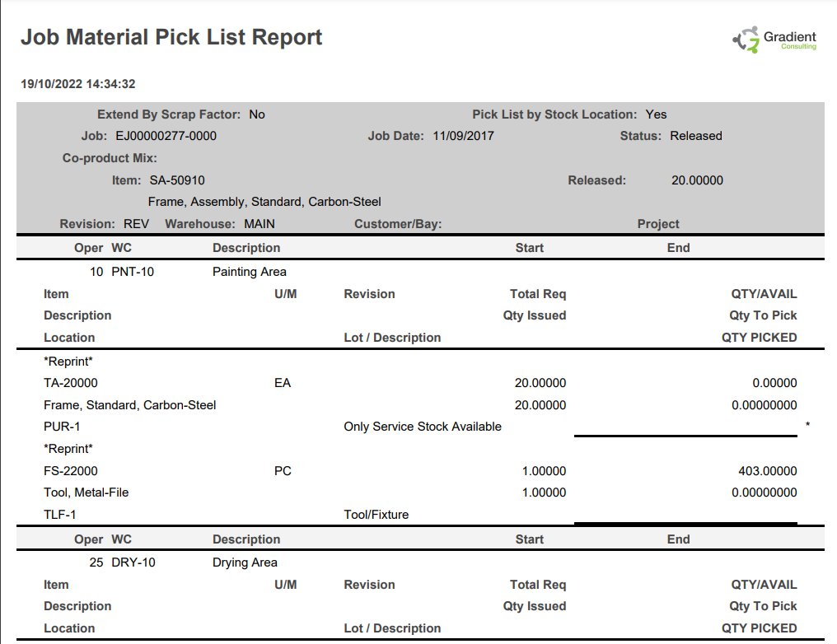Click the Only Service Stock Available note
The width and height of the screenshot is (837, 644).
423,427
